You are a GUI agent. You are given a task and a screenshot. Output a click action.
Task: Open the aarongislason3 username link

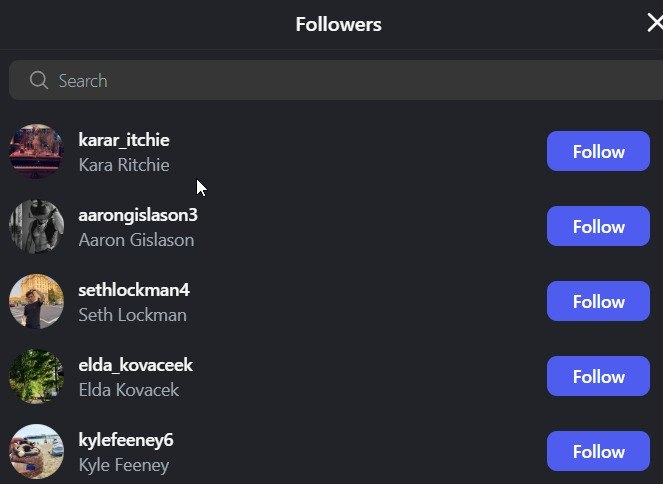(138, 215)
